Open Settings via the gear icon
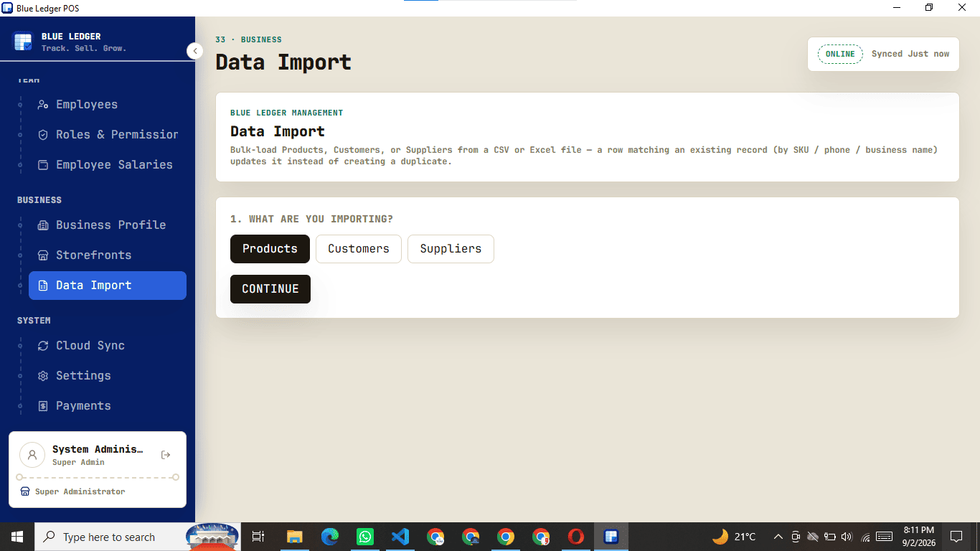This screenshot has width=980, height=551. 43,376
